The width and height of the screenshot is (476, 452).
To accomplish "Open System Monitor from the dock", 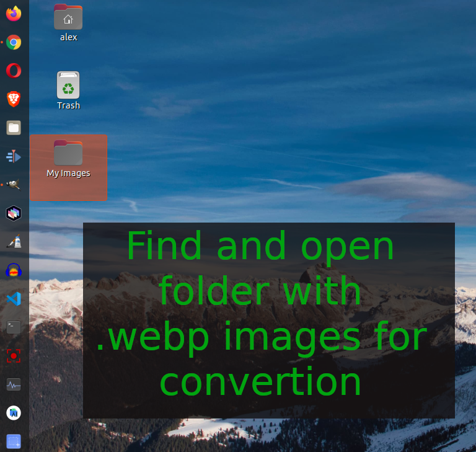I will pos(14,384).
